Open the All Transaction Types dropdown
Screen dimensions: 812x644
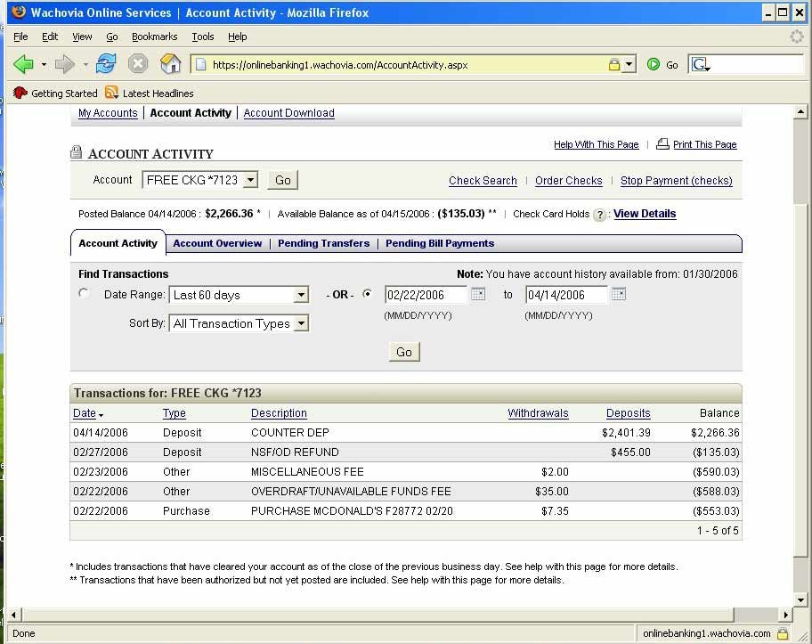(x=301, y=324)
